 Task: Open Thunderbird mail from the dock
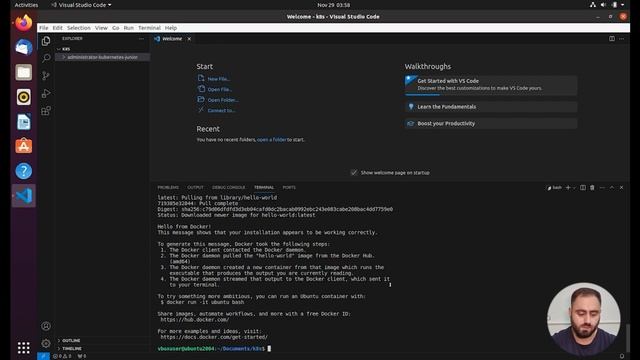pos(24,47)
